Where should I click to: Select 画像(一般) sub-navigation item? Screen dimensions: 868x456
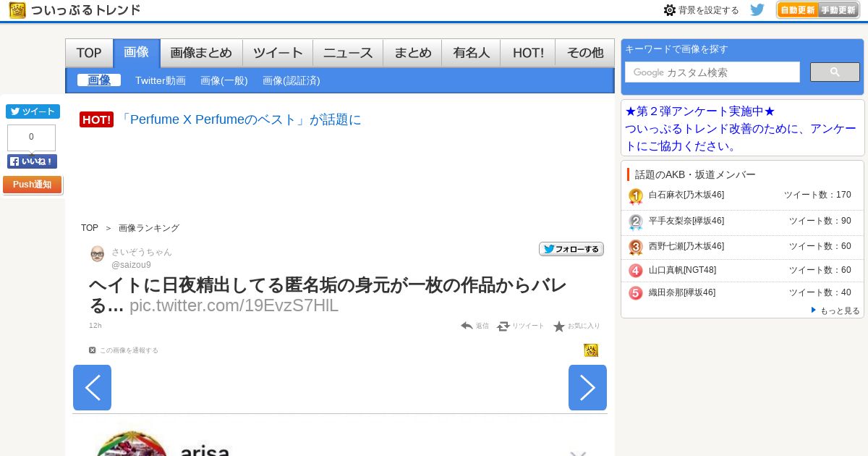tap(224, 80)
